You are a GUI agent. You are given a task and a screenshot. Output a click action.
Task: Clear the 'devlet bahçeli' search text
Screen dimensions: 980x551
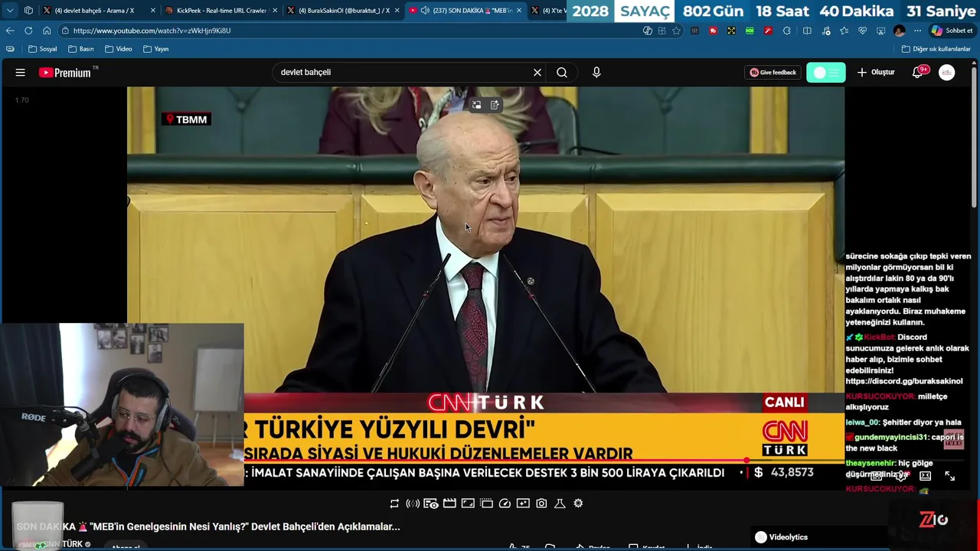coord(537,73)
